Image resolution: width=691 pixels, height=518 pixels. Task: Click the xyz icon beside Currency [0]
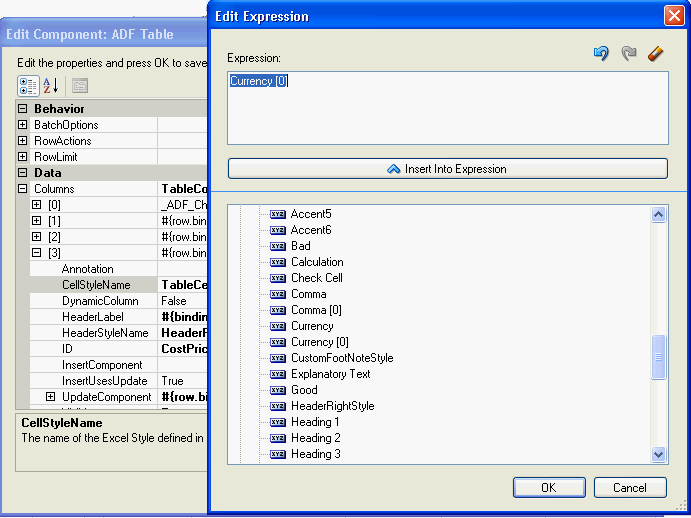point(278,342)
